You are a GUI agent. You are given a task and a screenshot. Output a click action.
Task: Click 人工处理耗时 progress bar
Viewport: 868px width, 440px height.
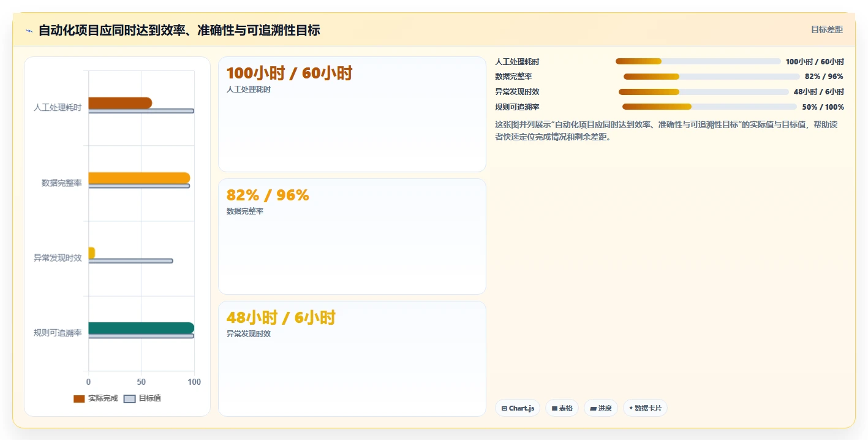click(698, 61)
